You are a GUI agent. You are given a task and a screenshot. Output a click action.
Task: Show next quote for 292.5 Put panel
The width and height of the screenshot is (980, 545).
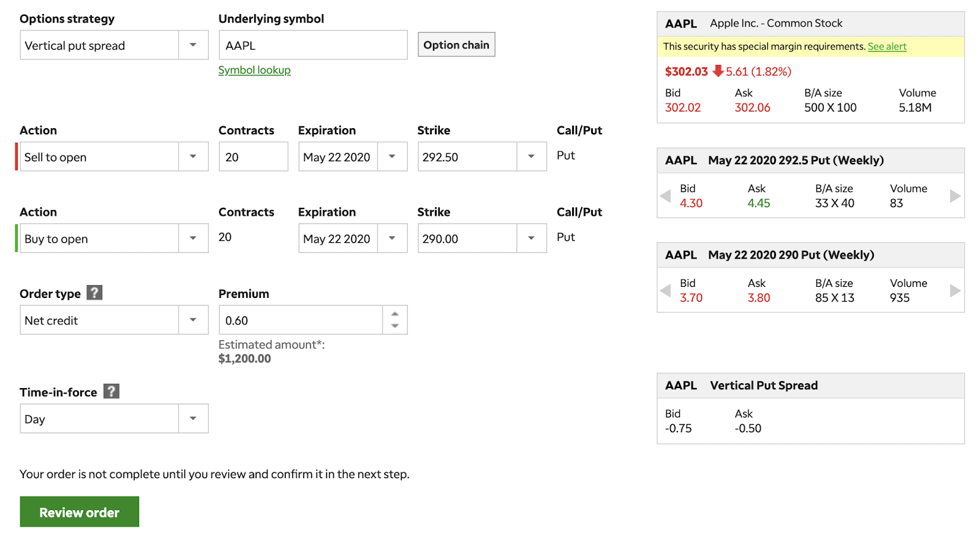coord(955,196)
